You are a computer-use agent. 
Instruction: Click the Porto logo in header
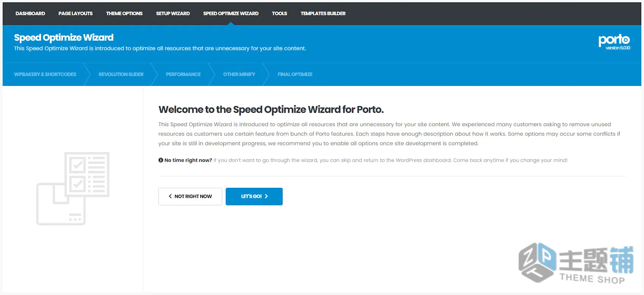(614, 40)
